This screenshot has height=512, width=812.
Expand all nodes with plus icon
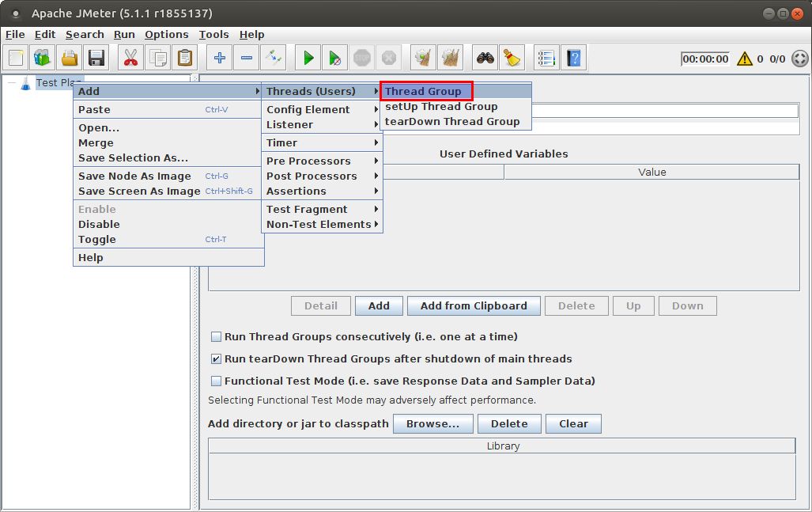[220, 58]
